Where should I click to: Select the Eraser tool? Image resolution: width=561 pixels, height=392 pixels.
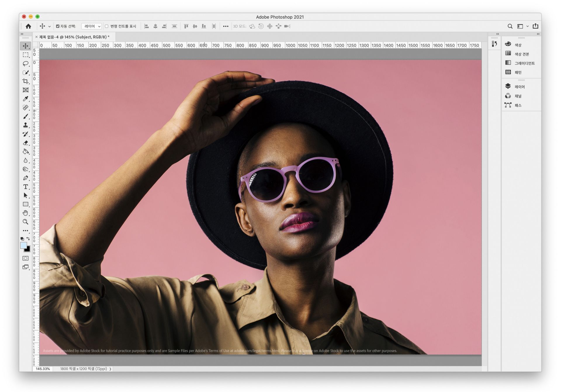[x=25, y=143]
